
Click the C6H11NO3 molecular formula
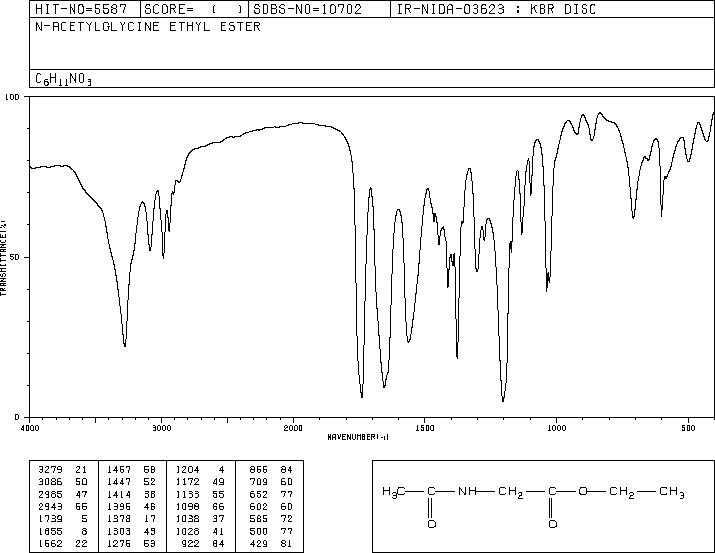(63, 79)
